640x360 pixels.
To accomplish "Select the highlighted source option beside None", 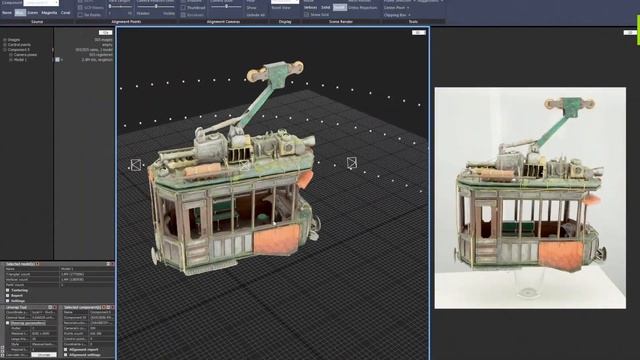I will tap(20, 13).
